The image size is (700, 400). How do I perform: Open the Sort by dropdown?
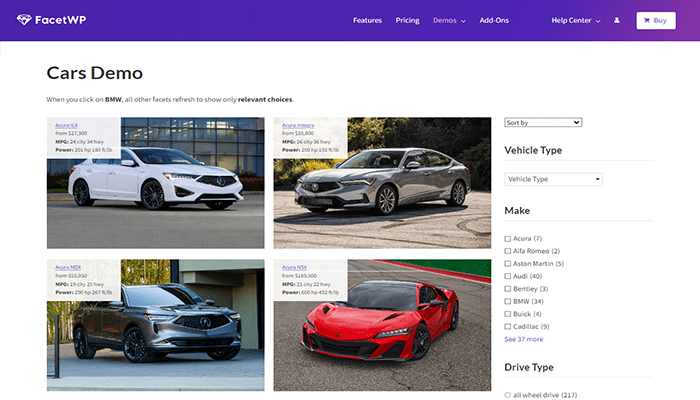(x=543, y=122)
